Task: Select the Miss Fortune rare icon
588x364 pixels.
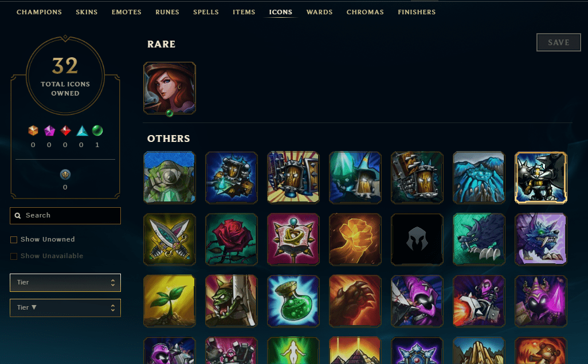Action: (x=170, y=88)
